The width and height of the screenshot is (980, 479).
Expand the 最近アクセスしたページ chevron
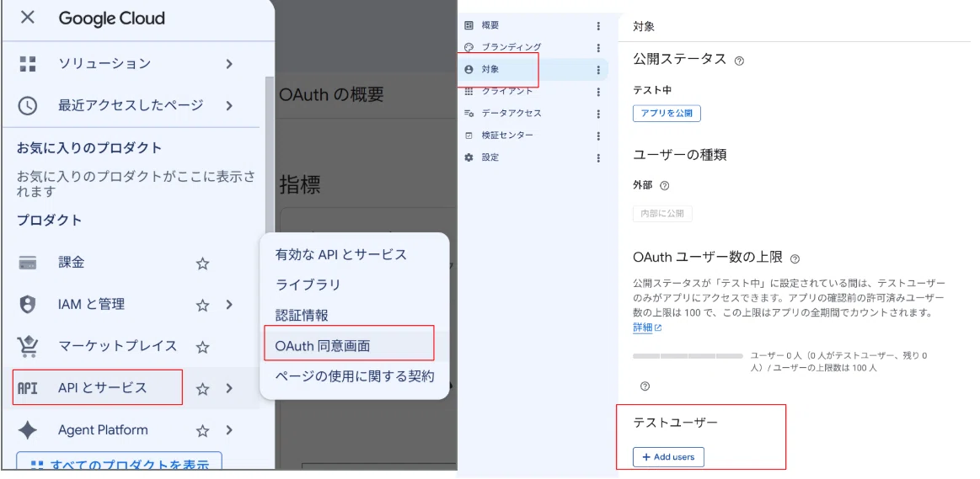(x=229, y=105)
